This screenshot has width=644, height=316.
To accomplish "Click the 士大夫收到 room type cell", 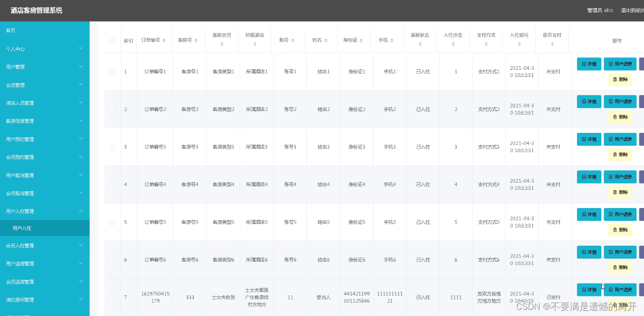I will pyautogui.click(x=223, y=297).
